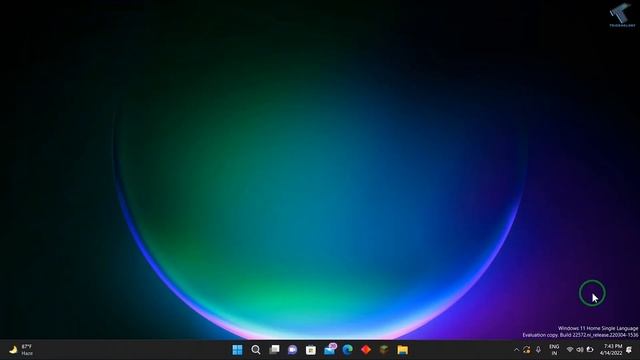This screenshot has height=360, width=640.
Task: Launch Microsoft Edge browser
Action: pyautogui.click(x=348, y=350)
